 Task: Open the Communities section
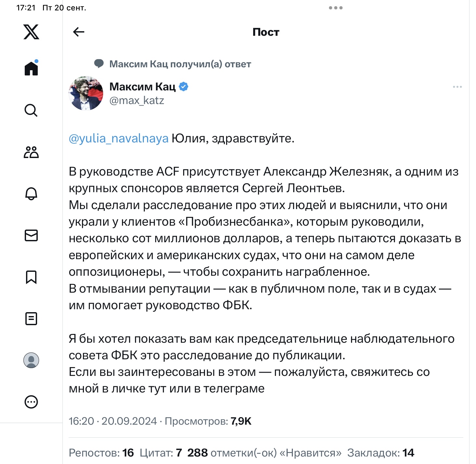31,152
